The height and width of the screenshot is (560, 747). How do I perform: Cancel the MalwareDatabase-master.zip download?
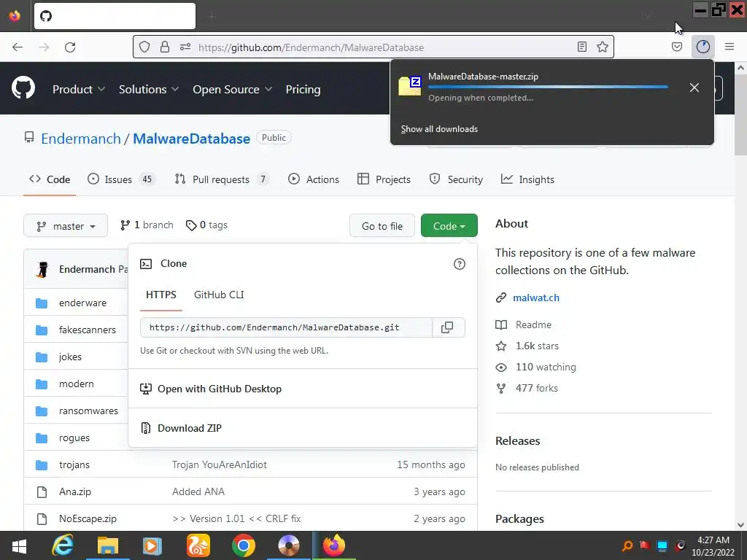694,87
